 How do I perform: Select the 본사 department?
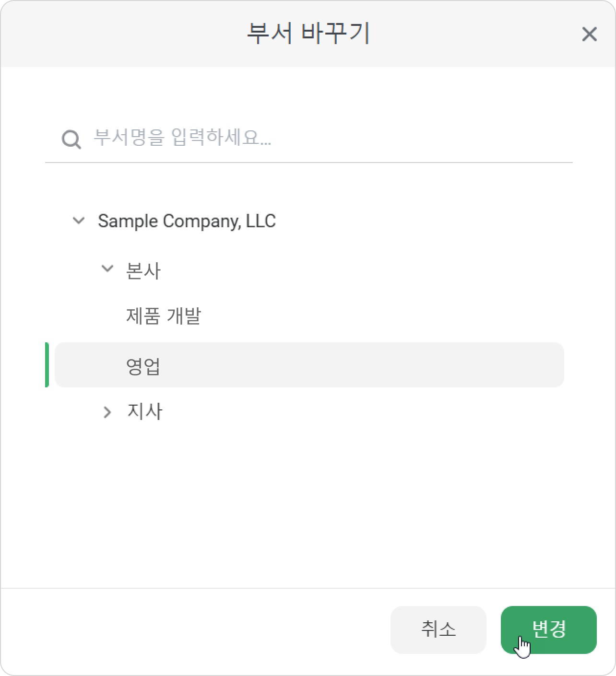(143, 271)
